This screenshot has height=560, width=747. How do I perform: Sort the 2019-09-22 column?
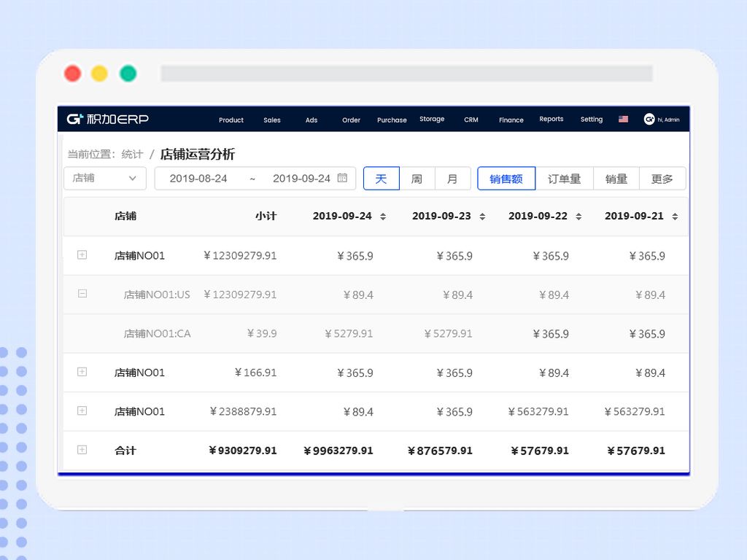point(578,216)
